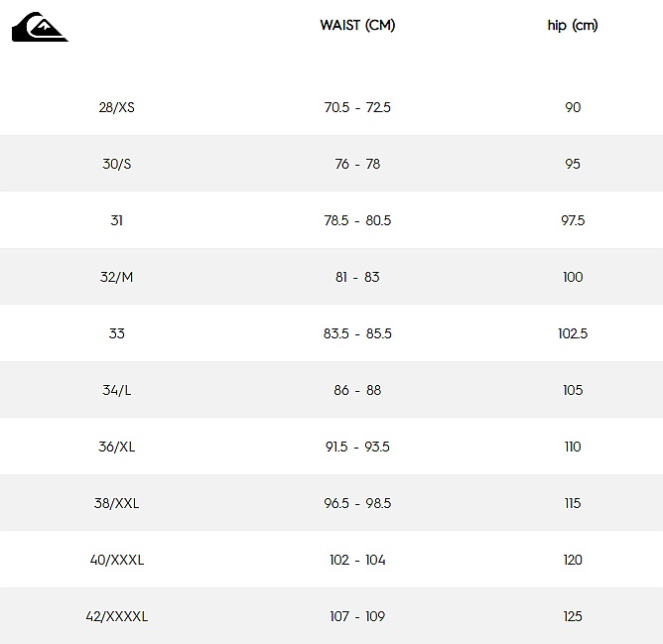Select the hip value 97.5

point(573,220)
